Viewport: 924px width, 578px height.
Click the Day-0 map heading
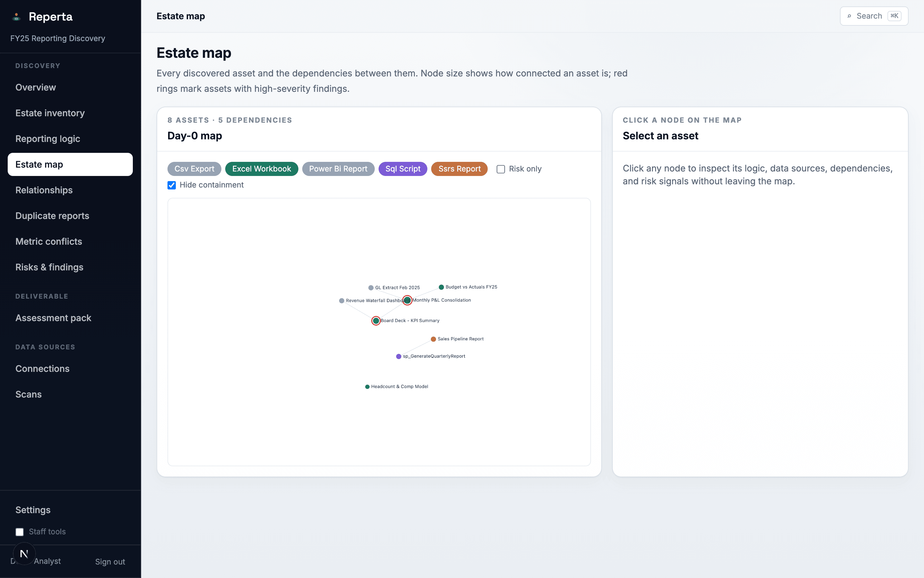pyautogui.click(x=195, y=136)
